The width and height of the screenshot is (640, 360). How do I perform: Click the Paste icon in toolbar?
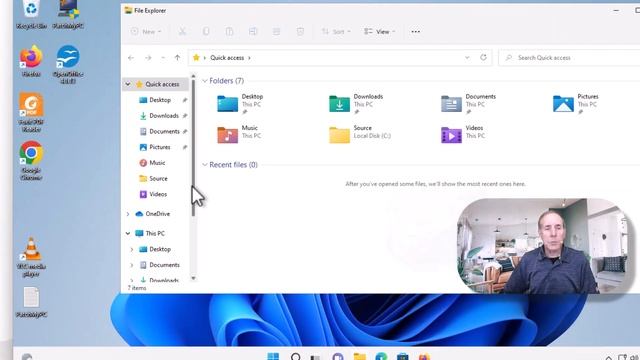(x=229, y=31)
